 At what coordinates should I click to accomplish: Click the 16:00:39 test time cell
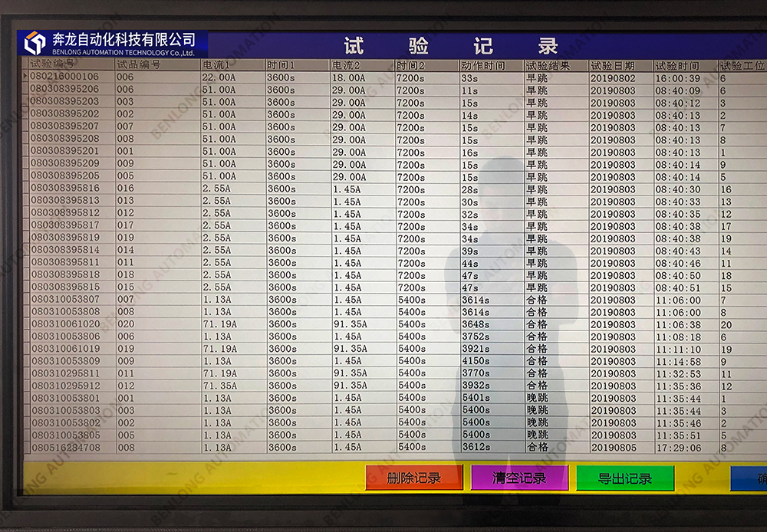pos(677,78)
